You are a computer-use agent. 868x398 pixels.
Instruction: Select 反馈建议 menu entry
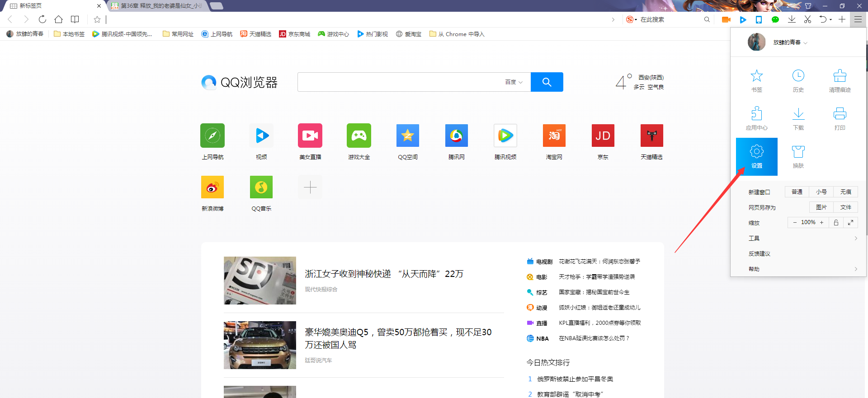(x=759, y=253)
